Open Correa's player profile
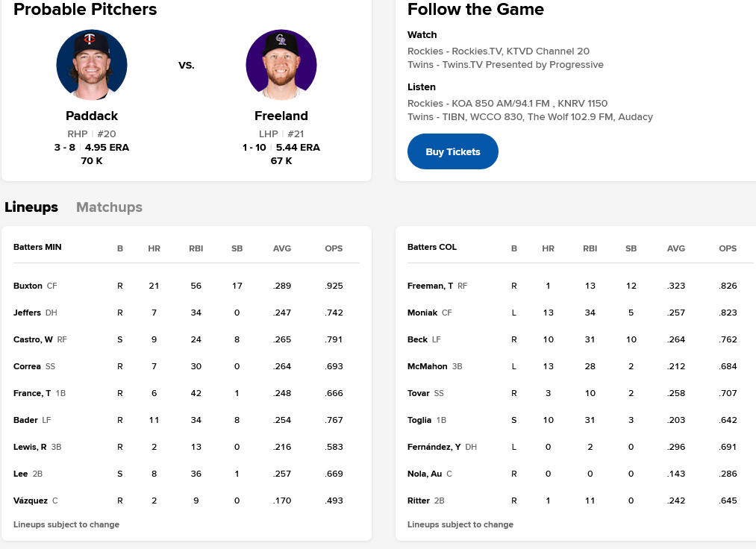Screen dimensions: 756x549 click(28, 366)
